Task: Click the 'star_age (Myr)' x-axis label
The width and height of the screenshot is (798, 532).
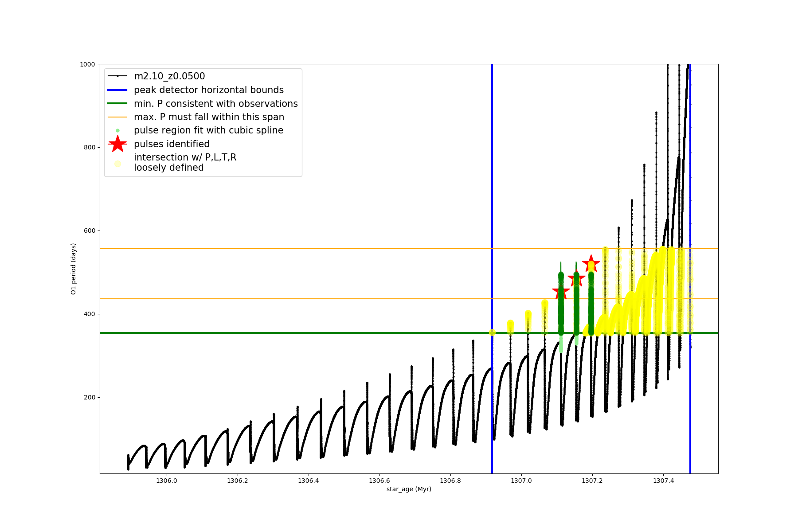Action: click(409, 489)
